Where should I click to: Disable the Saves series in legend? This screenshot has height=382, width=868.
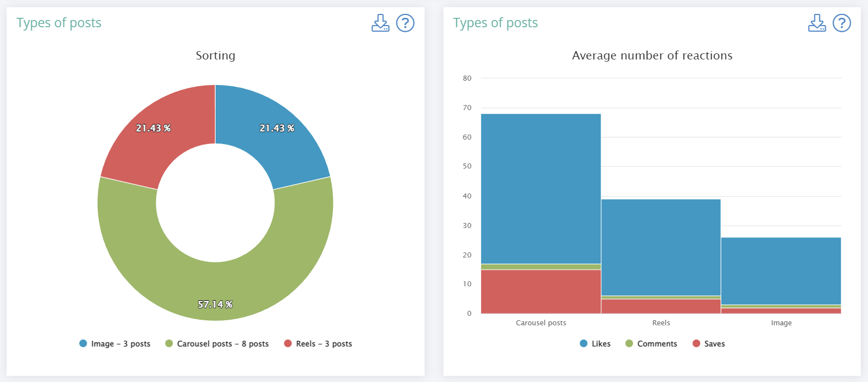click(709, 344)
